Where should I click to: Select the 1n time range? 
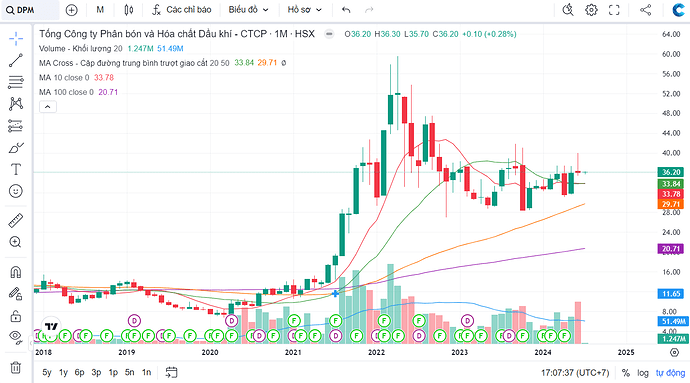coord(147,372)
